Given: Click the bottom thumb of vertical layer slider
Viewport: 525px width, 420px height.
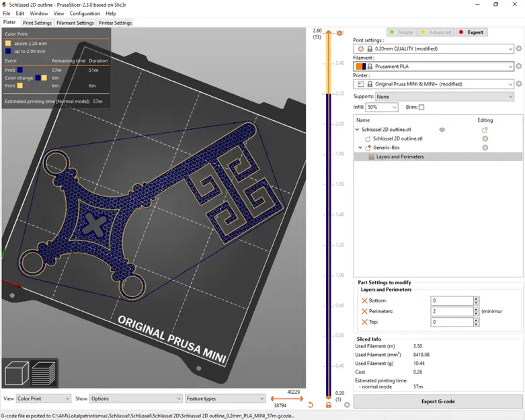Looking at the screenshot, I should tap(329, 397).
